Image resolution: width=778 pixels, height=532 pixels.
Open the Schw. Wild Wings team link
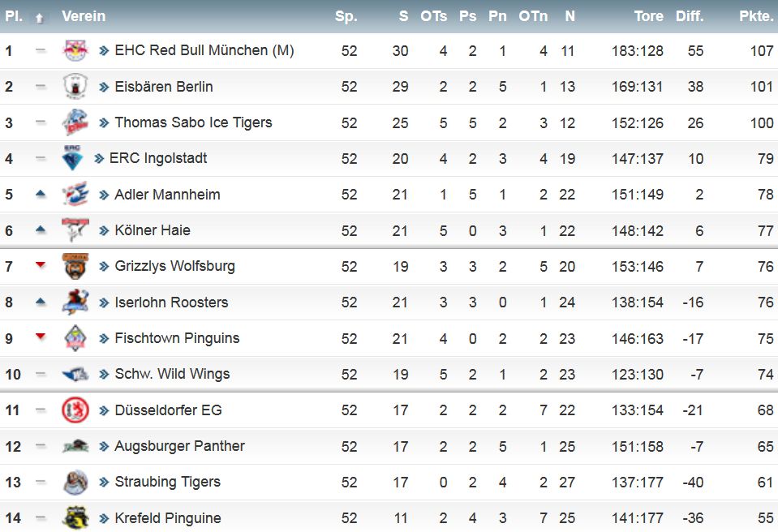[x=172, y=374]
